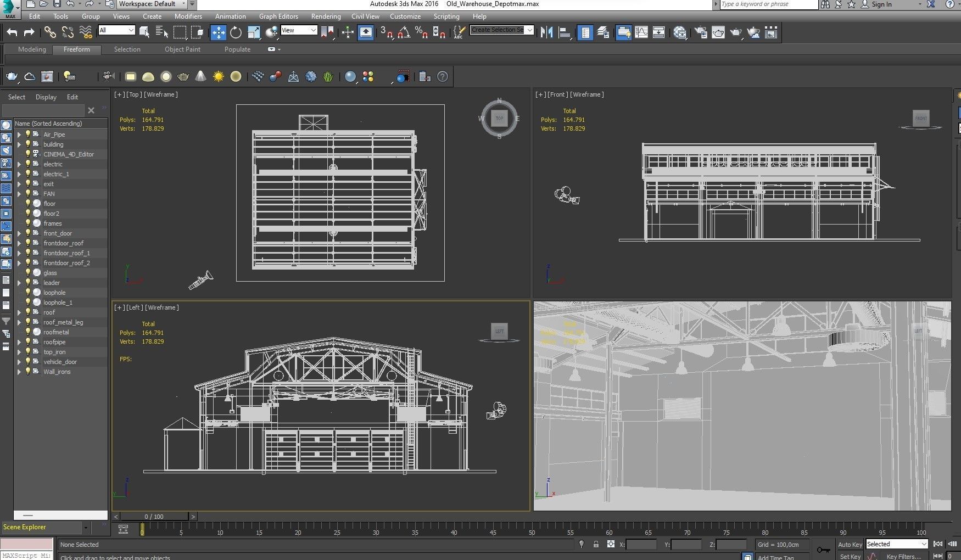Click the time slider showing 0 / 100
Viewport: 961px width, 560px height.
click(154, 517)
